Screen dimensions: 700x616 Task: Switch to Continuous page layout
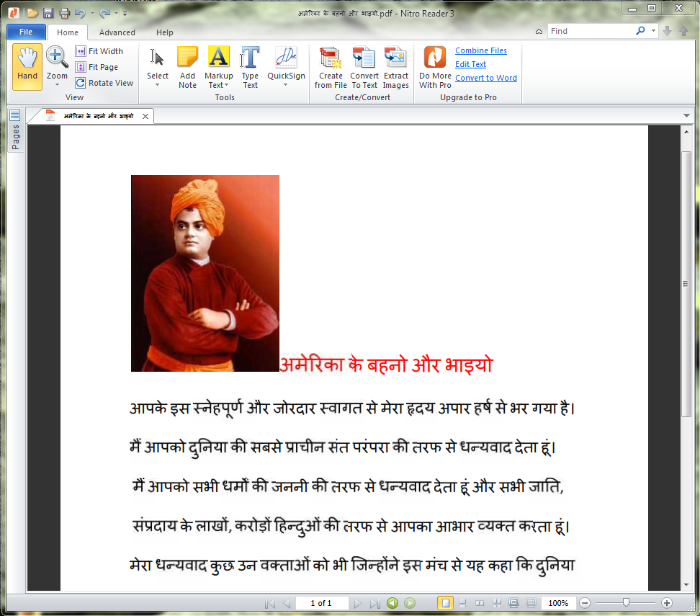462,603
